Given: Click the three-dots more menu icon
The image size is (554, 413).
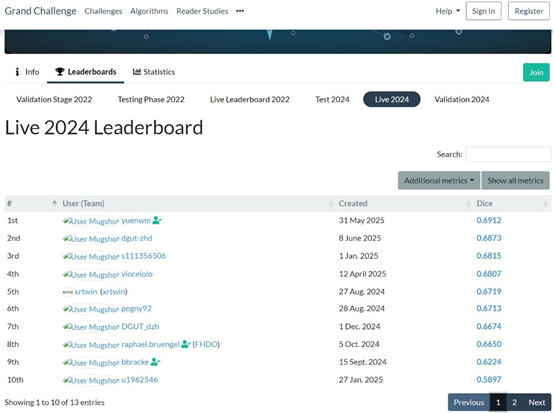Looking at the screenshot, I should coord(240,11).
